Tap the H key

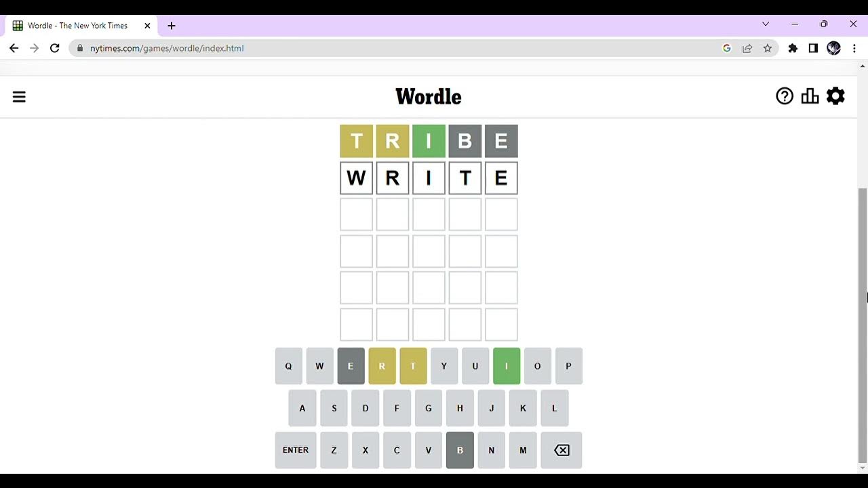pos(460,408)
